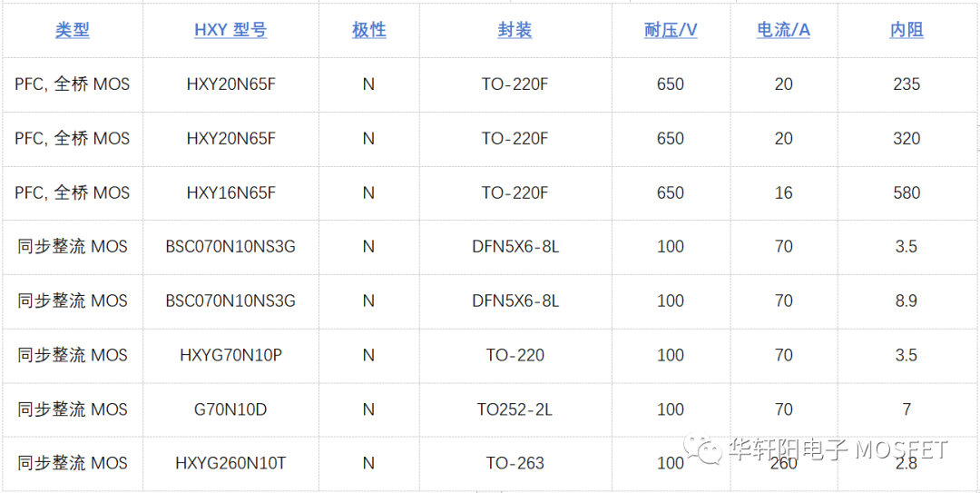Select model HXYG260N10T
Viewport: 980px width, 493px height.
pyautogui.click(x=230, y=464)
